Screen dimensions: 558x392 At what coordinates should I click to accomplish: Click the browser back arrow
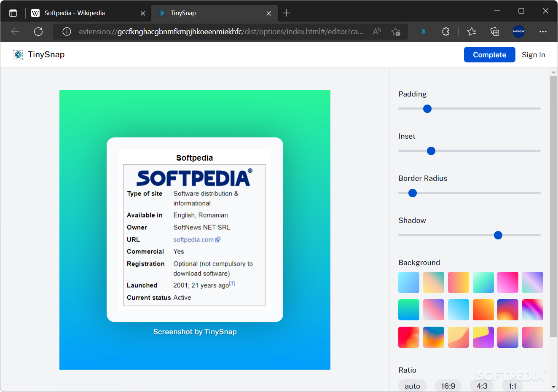[x=15, y=32]
